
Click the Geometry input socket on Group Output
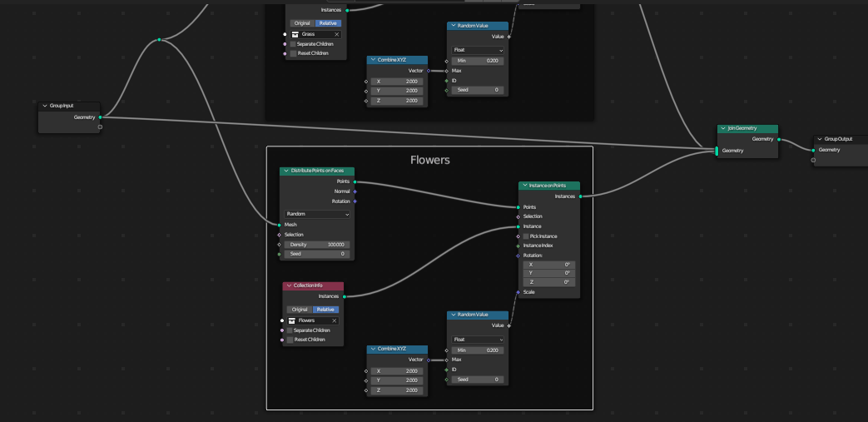tap(813, 150)
